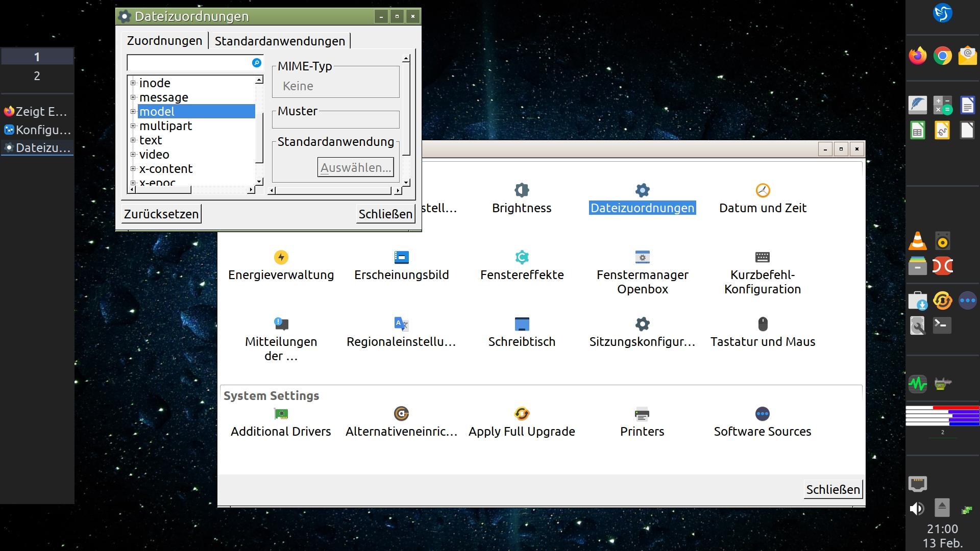The image size is (980, 551).
Task: Open the Brightness settings icon
Action: [521, 191]
